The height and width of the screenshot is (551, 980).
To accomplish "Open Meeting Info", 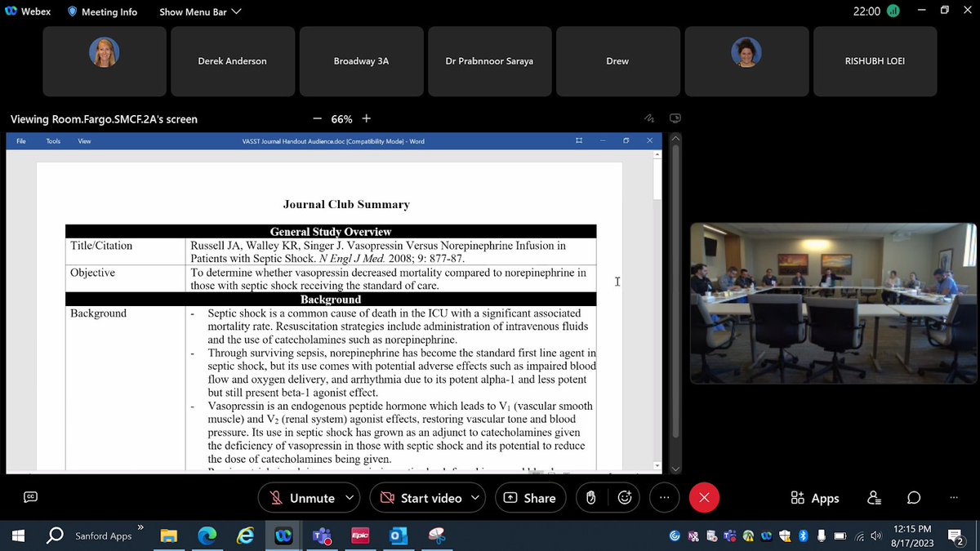I will point(102,11).
